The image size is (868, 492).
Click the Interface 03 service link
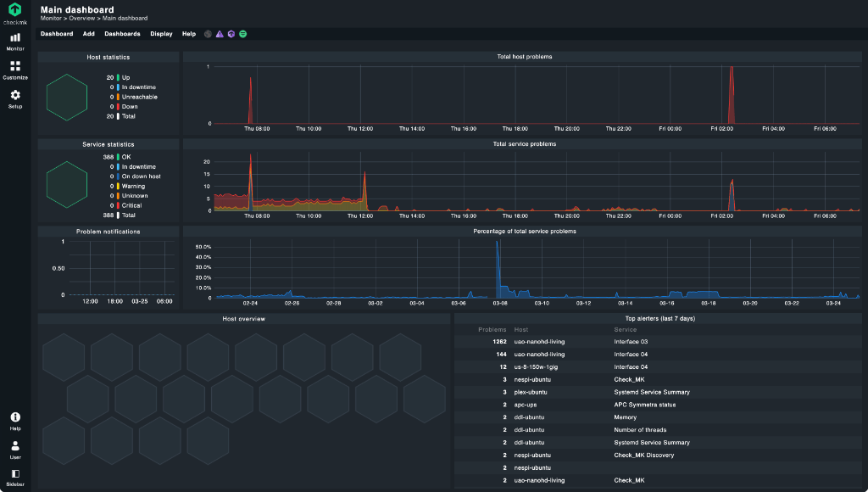pos(631,342)
